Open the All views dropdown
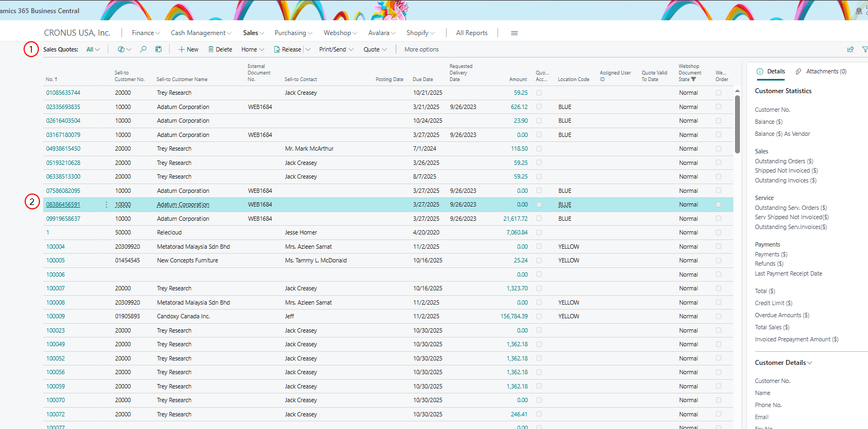The image size is (868, 429). tap(93, 49)
